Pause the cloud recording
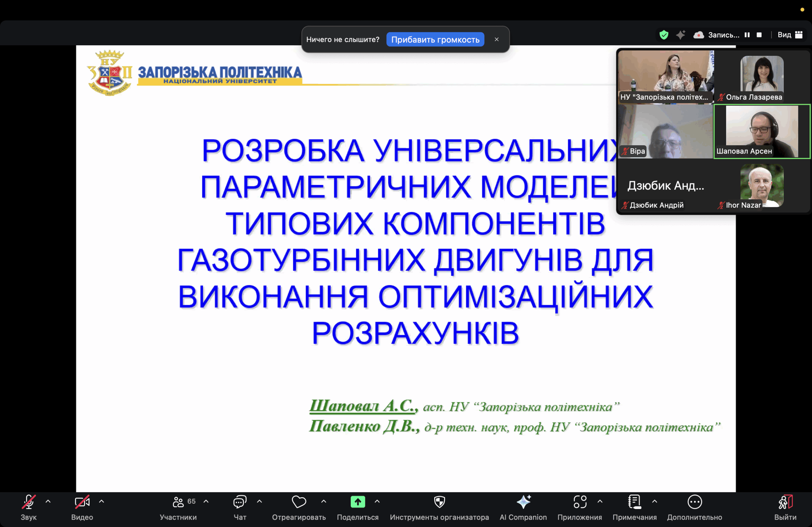 [x=747, y=35]
